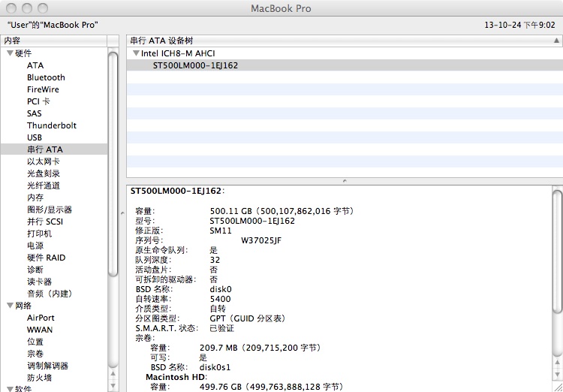Screen dimensions: 563x392
Task: Select Bluetooth in the sidebar
Action: tap(46, 77)
